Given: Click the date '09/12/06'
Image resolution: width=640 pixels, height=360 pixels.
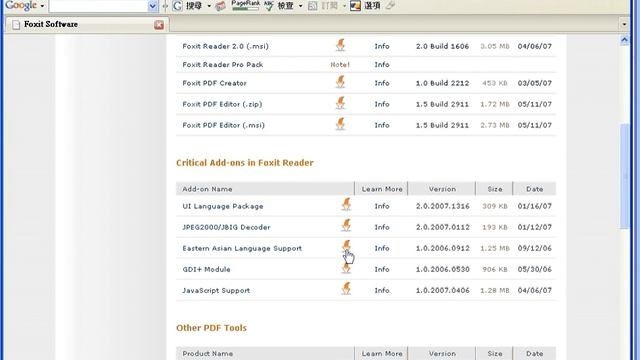Looking at the screenshot, I should [534, 248].
